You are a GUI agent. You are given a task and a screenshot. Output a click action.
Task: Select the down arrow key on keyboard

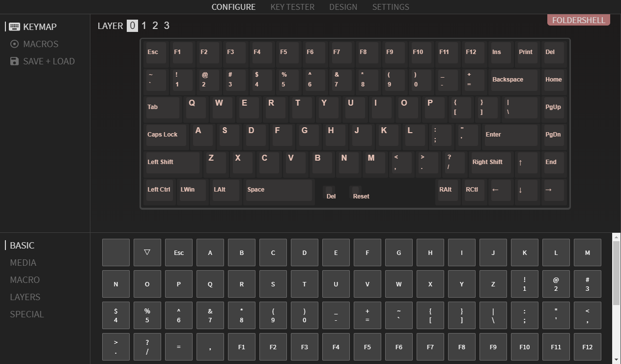coord(527,190)
